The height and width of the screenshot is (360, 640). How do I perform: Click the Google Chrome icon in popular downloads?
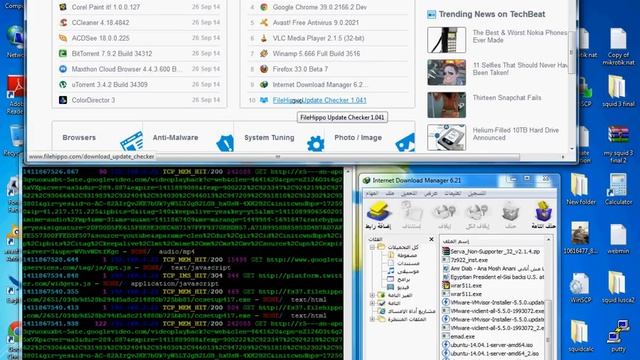tap(264, 7)
